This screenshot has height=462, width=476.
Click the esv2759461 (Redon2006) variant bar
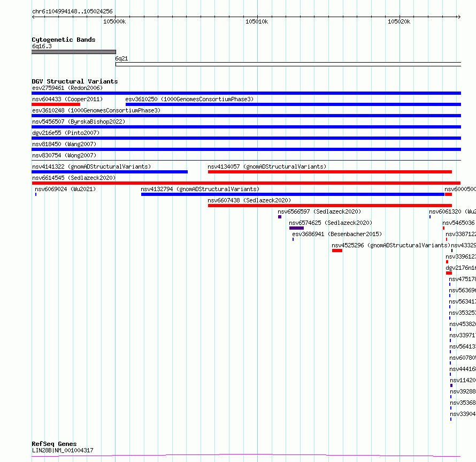(x=246, y=93)
